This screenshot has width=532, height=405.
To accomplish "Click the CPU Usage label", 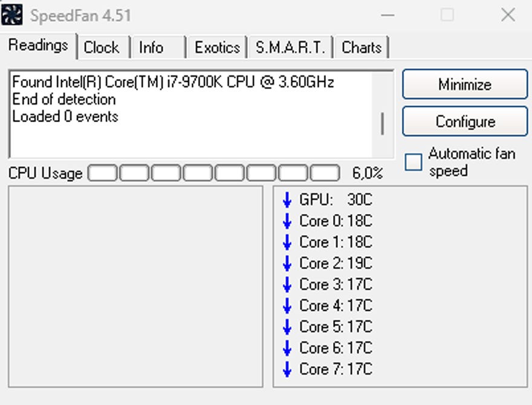I will pyautogui.click(x=45, y=173).
